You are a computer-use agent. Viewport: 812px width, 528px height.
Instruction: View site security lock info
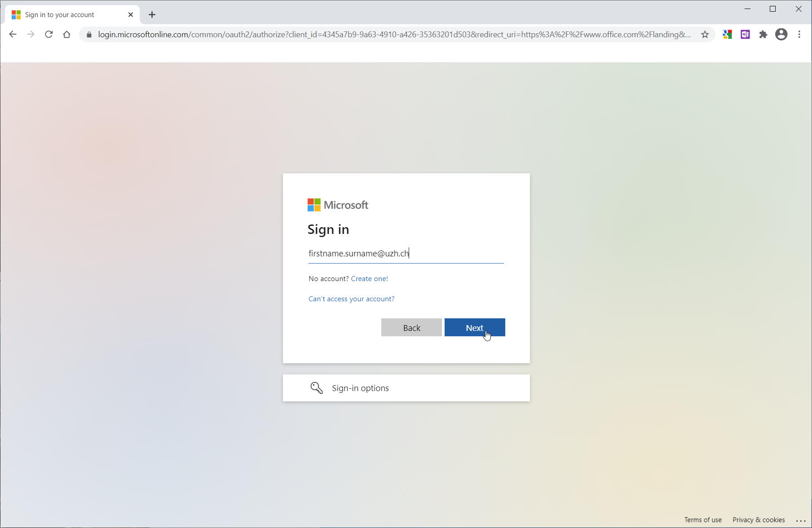pos(89,35)
